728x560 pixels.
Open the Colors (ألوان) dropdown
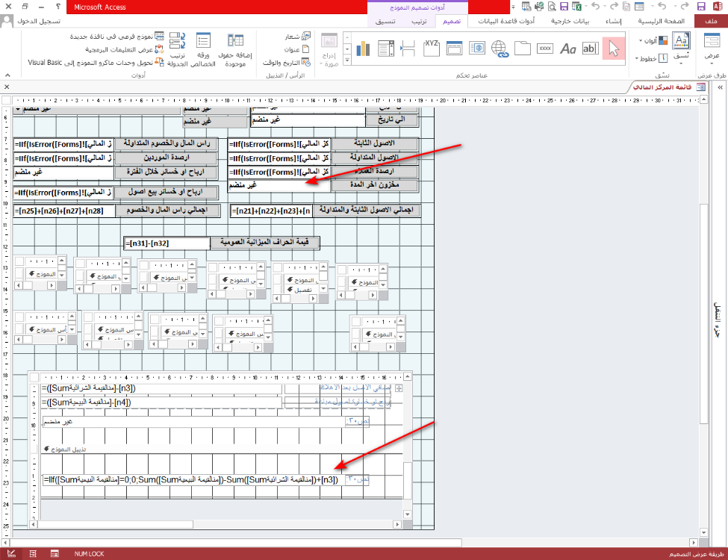(651, 40)
